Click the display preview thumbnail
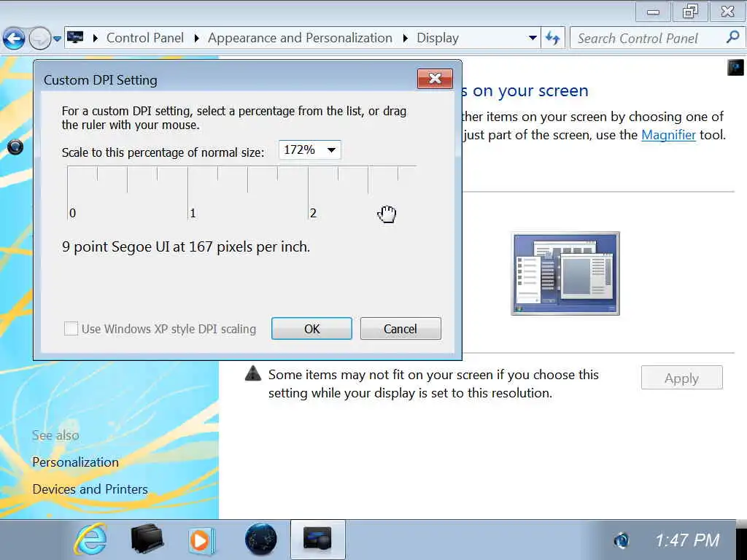747x560 pixels. (x=565, y=273)
